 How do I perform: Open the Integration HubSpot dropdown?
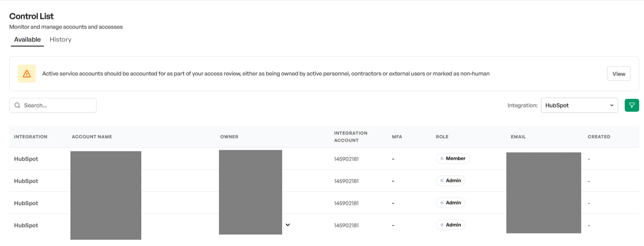click(x=579, y=105)
